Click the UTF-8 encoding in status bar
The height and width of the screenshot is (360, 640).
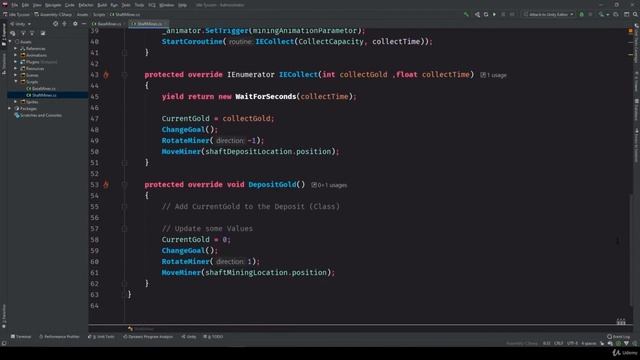(572, 343)
